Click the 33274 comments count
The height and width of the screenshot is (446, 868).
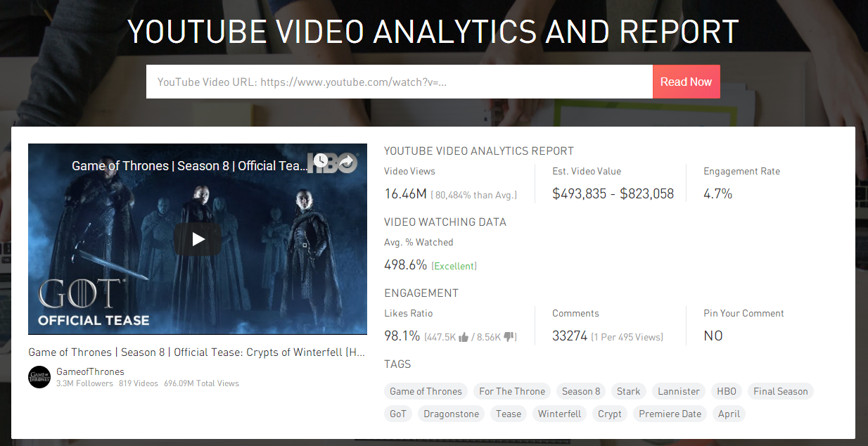pos(570,336)
